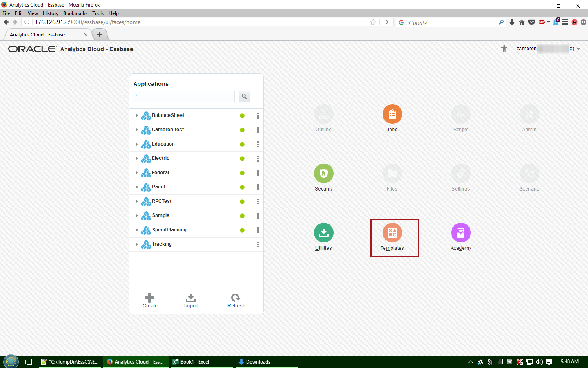This screenshot has height=368, width=588.
Task: Expand the Cameron-test application
Action: 136,130
